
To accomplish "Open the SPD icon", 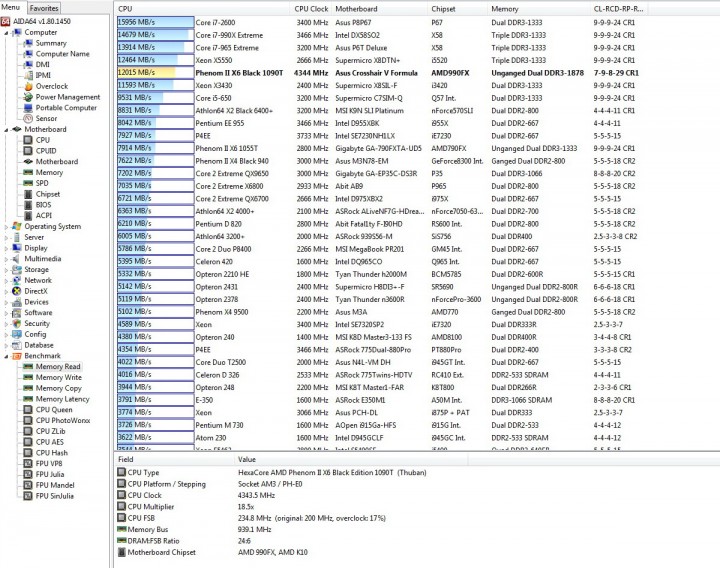I will click(28, 183).
